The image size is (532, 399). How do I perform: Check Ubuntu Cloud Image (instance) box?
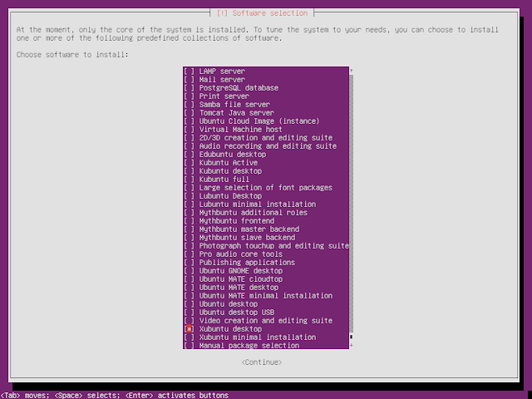[189, 121]
